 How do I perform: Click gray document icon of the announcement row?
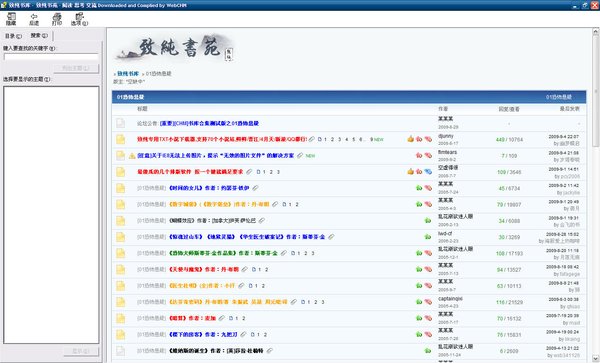click(x=121, y=123)
